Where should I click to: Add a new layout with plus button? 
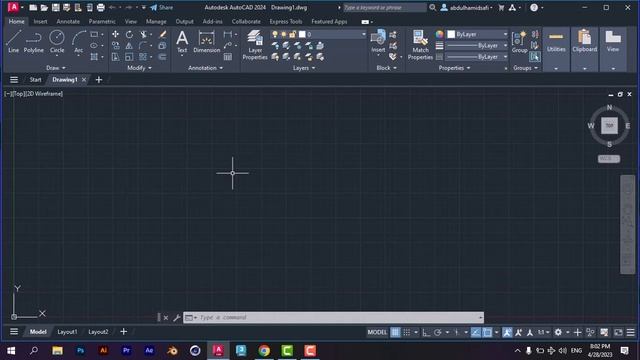tap(124, 332)
